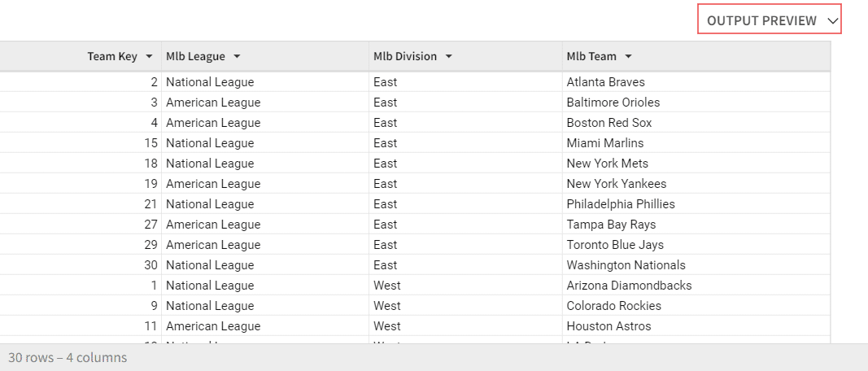Click the Boston Red Sox team cell
Screen dimensions: 868x371
coord(608,123)
